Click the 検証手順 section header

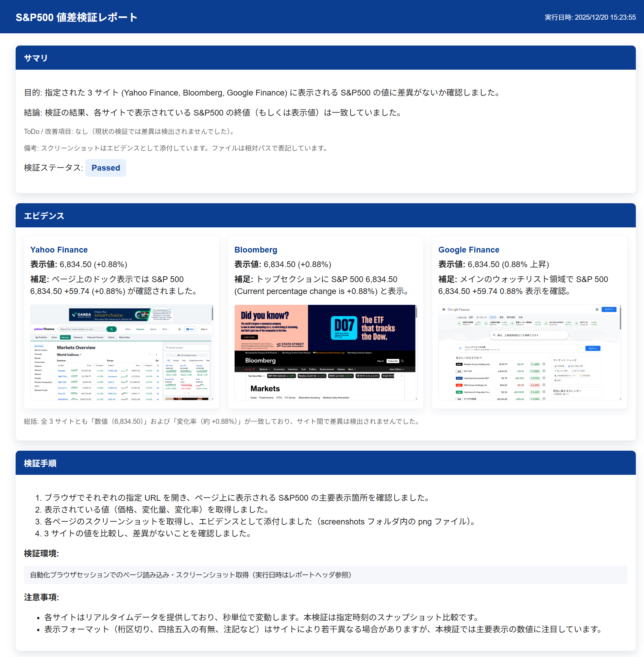click(x=326, y=463)
